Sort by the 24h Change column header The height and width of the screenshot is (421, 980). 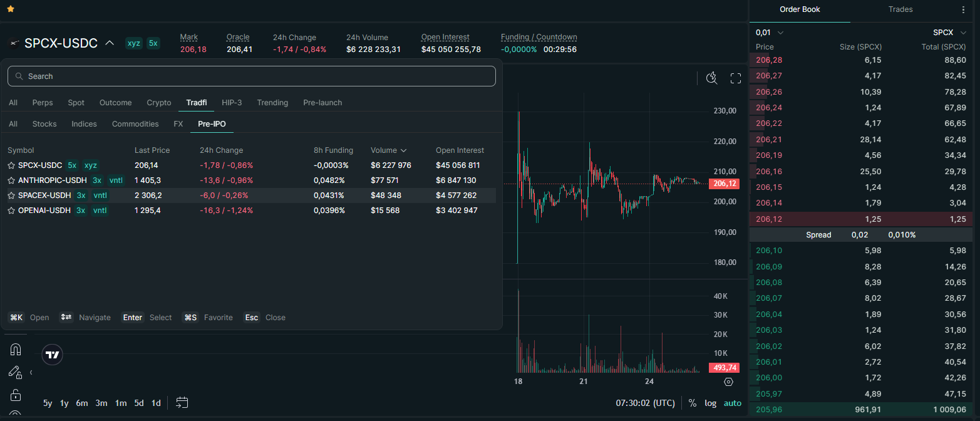221,150
